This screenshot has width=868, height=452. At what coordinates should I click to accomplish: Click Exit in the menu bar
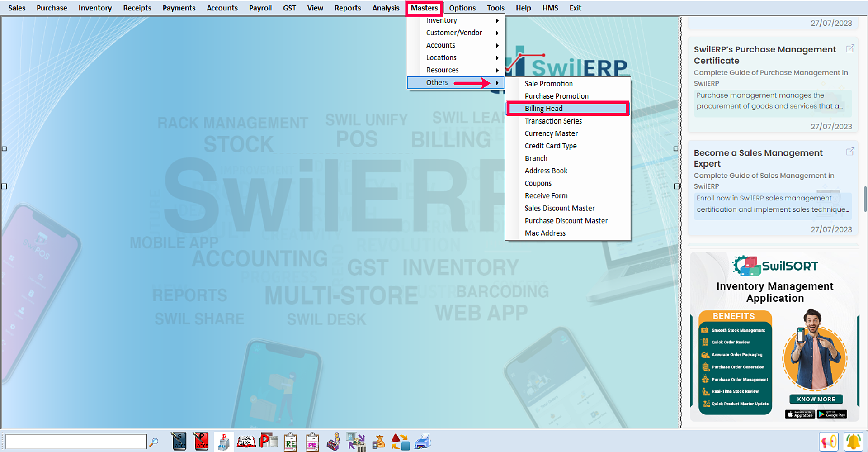click(575, 8)
